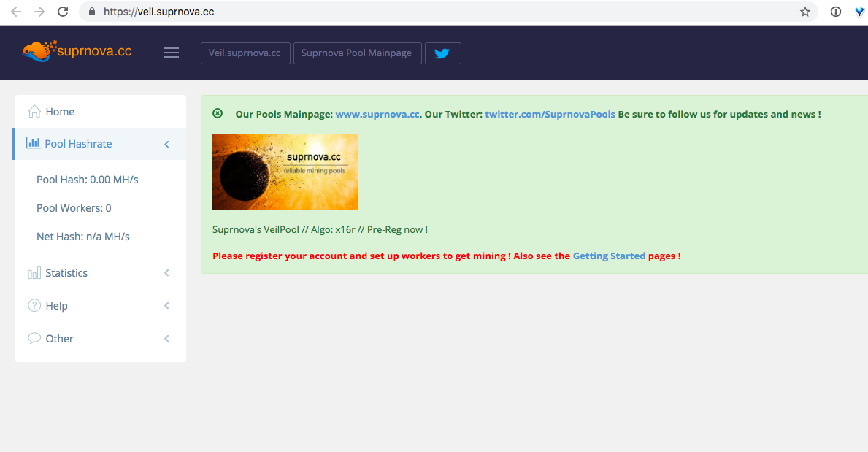Click the Suprnova's VeilPool Algo x16r text
This screenshot has width=868, height=452.
pyautogui.click(x=320, y=229)
